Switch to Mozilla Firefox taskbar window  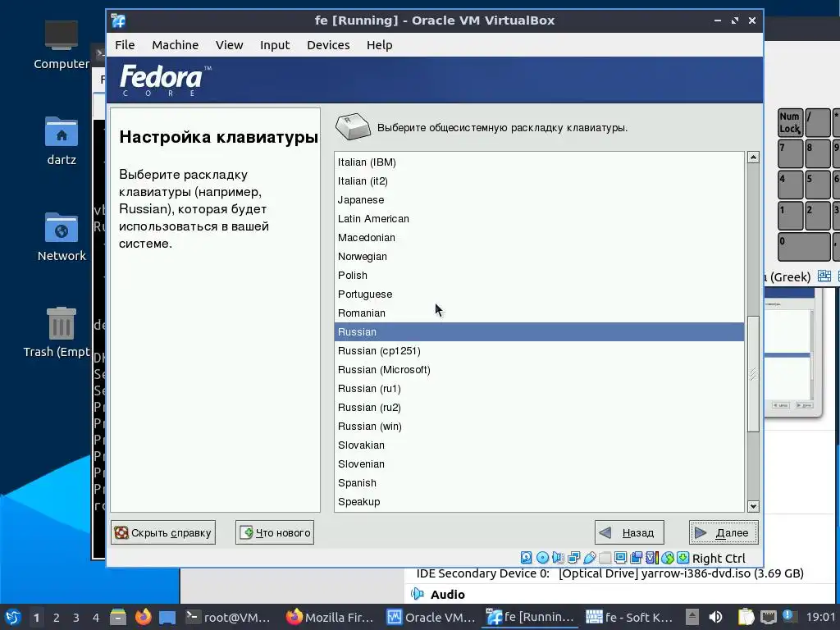point(330,617)
